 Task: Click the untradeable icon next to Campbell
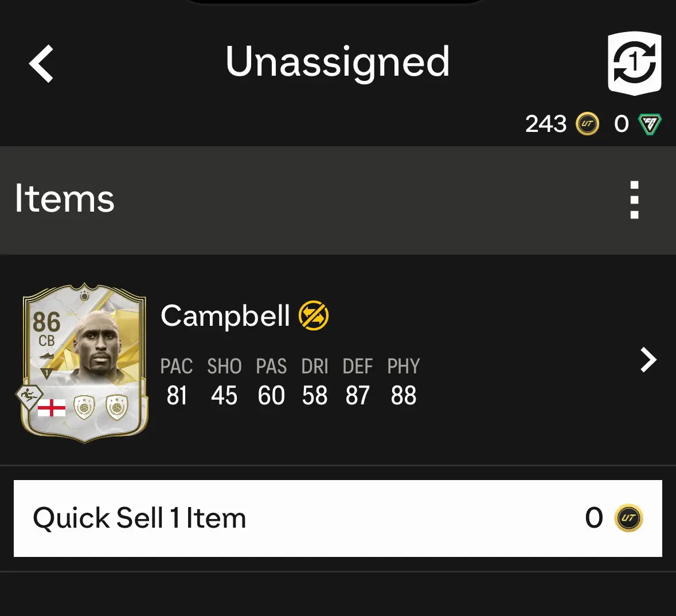click(x=314, y=316)
